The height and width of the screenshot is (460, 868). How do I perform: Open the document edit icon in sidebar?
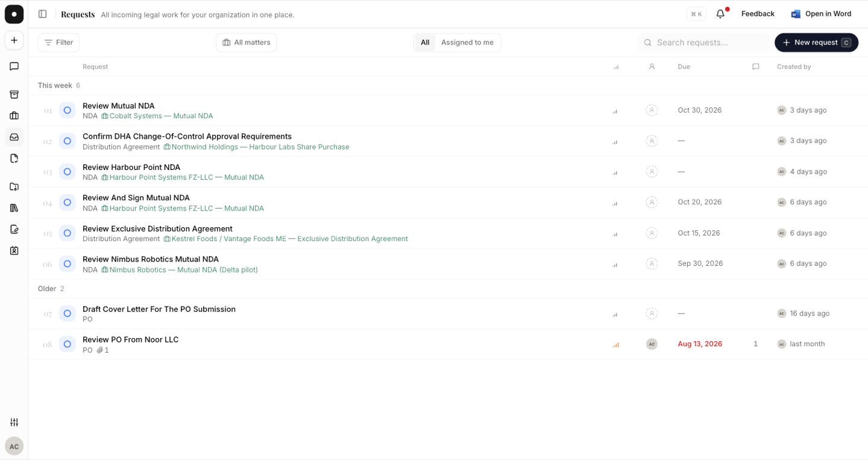pyautogui.click(x=14, y=229)
